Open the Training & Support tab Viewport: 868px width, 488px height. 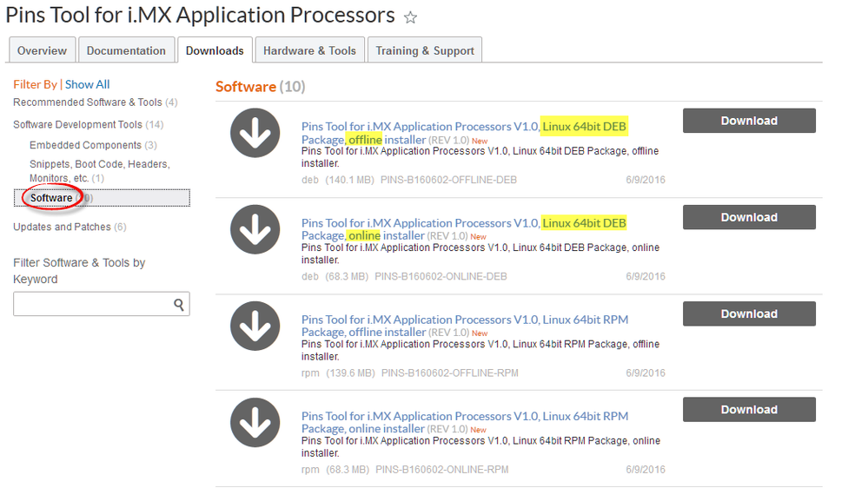coord(425,50)
